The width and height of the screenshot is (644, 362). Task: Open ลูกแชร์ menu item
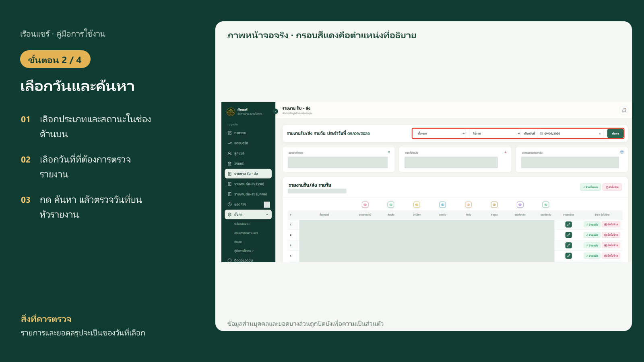coord(248,153)
